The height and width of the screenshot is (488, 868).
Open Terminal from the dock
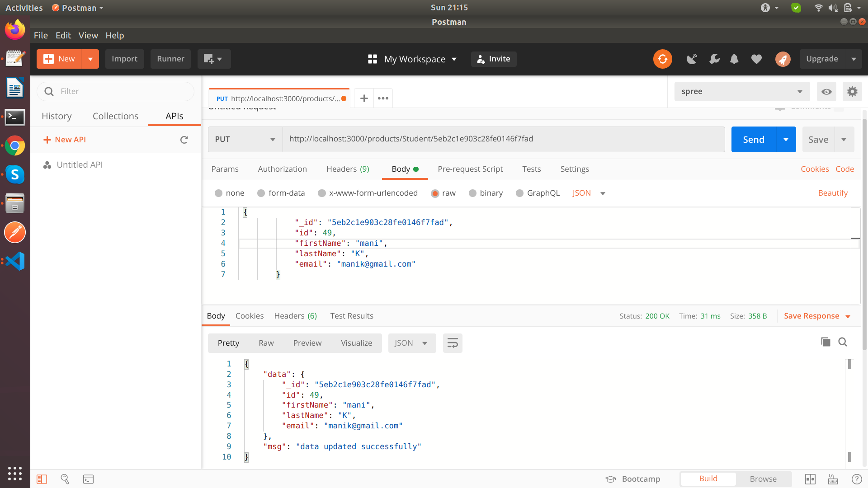click(x=15, y=117)
